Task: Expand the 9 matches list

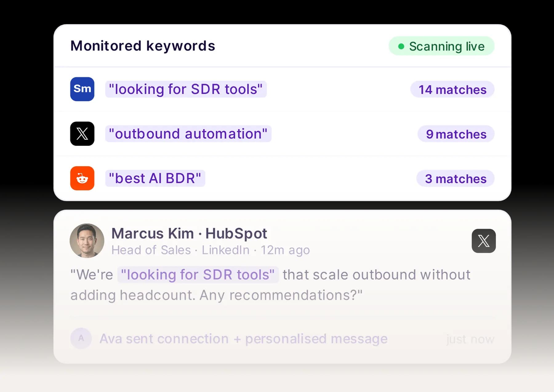Action: 456,134
